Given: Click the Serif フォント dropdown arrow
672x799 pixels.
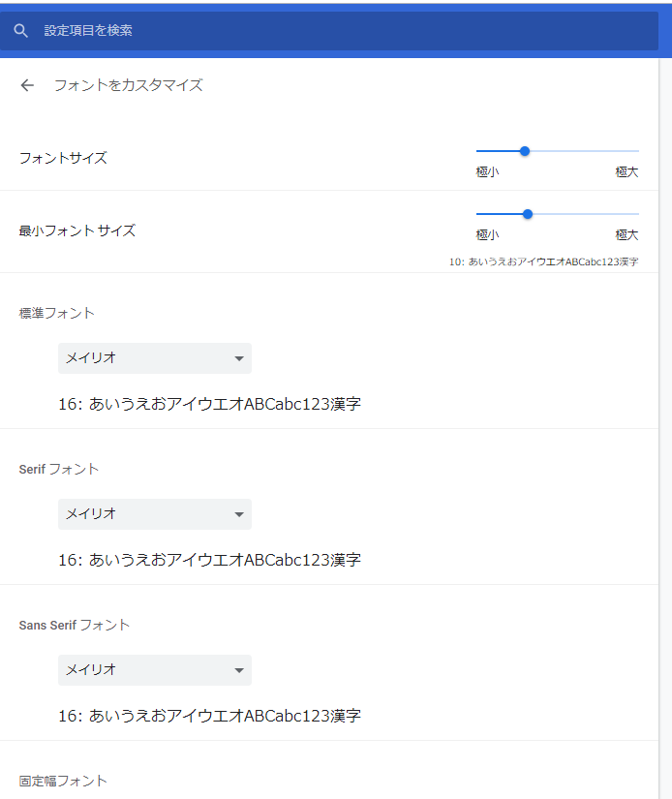Looking at the screenshot, I should [x=239, y=515].
